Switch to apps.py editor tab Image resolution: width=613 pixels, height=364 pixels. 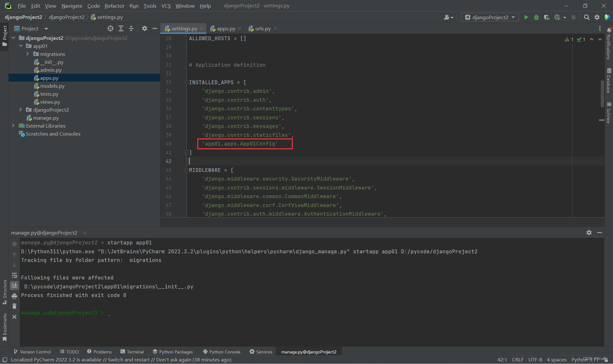click(x=226, y=28)
